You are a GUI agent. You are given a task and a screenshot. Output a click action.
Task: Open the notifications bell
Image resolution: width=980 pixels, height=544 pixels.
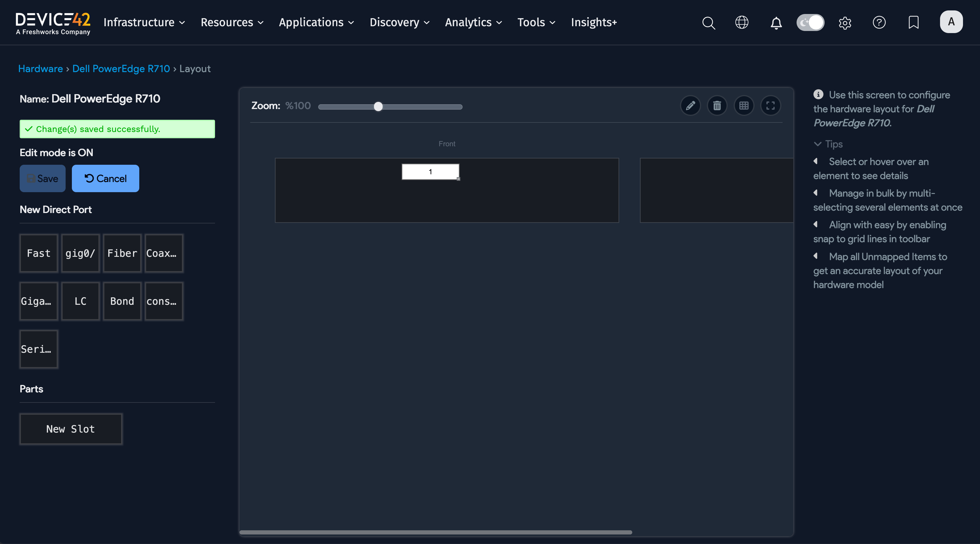tap(776, 23)
